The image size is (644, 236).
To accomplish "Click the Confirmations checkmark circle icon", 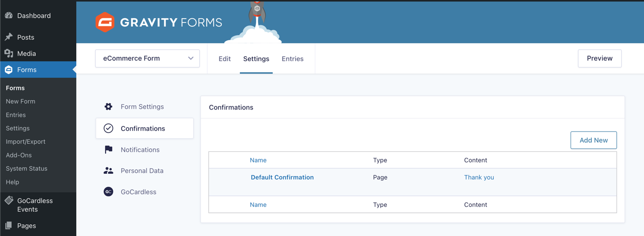I will [109, 128].
